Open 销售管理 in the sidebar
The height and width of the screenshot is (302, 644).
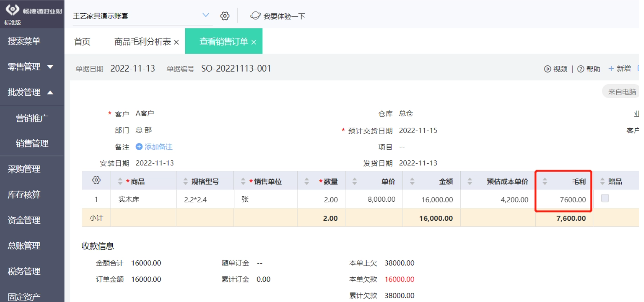[32, 143]
